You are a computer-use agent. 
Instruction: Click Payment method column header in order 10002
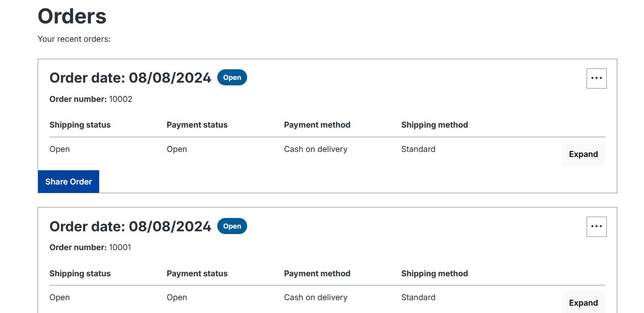(x=317, y=125)
